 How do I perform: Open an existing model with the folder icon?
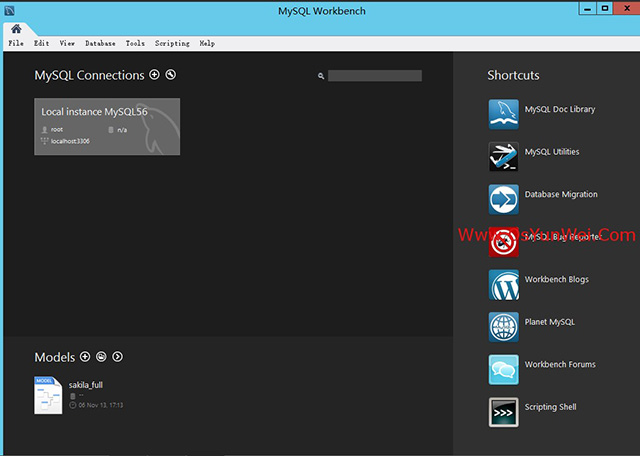pos(101,357)
